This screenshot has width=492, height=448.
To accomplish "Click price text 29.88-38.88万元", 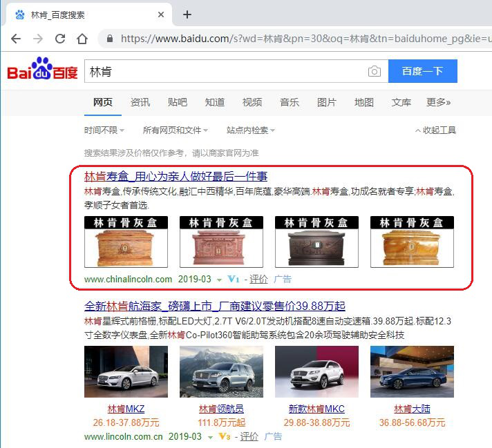I will pos(316,422).
